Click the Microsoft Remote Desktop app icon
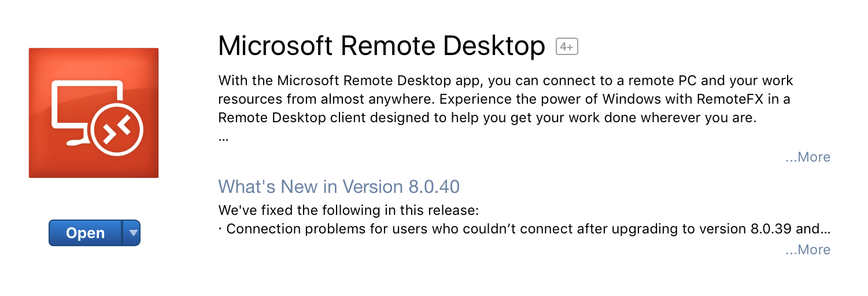Image resolution: width=868 pixels, height=296 pixels. tap(94, 113)
